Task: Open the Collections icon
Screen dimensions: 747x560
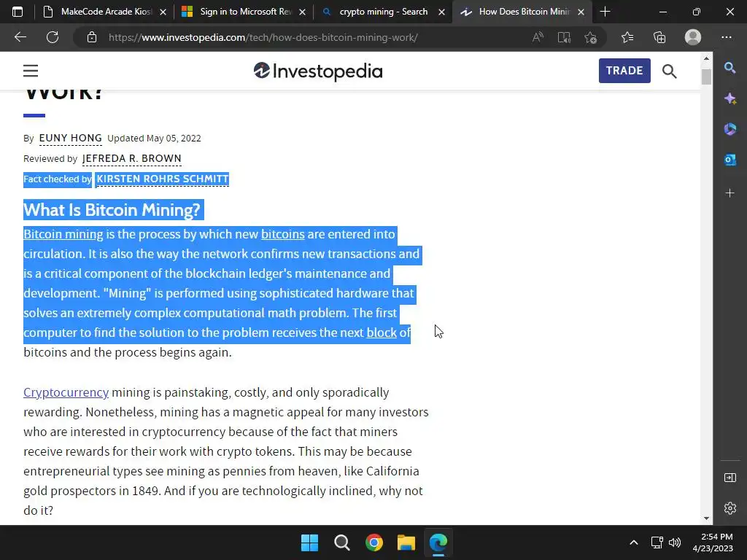Action: (659, 37)
